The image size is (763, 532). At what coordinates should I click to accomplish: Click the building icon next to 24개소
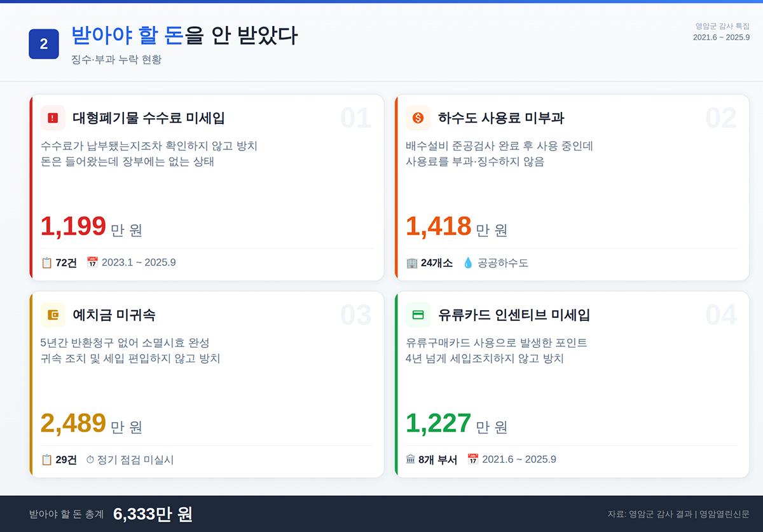coord(412,263)
